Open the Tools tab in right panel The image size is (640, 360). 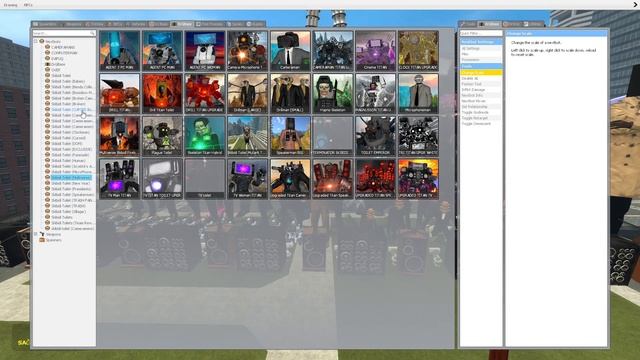[x=468, y=24]
